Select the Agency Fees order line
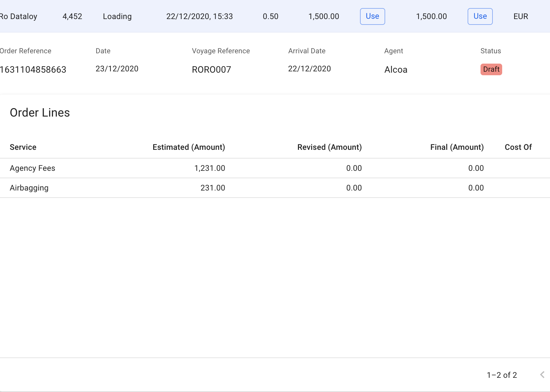 pos(32,168)
